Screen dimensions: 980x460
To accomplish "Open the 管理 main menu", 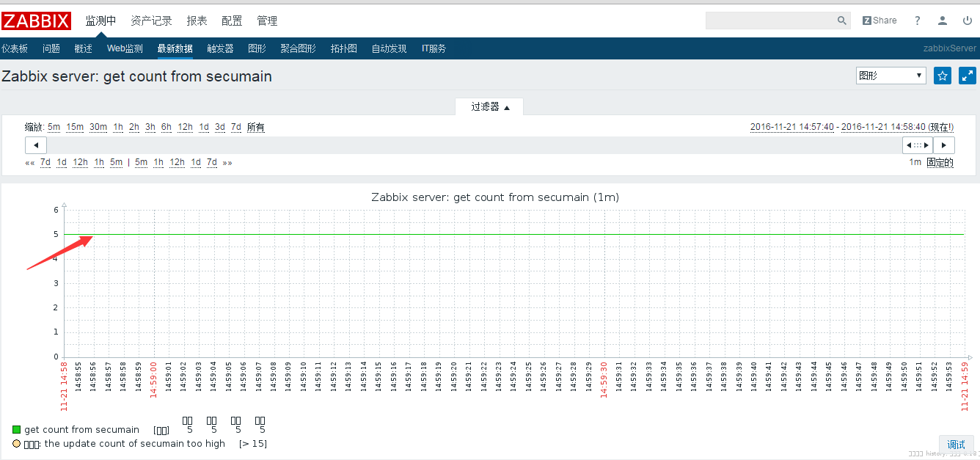I will 267,21.
